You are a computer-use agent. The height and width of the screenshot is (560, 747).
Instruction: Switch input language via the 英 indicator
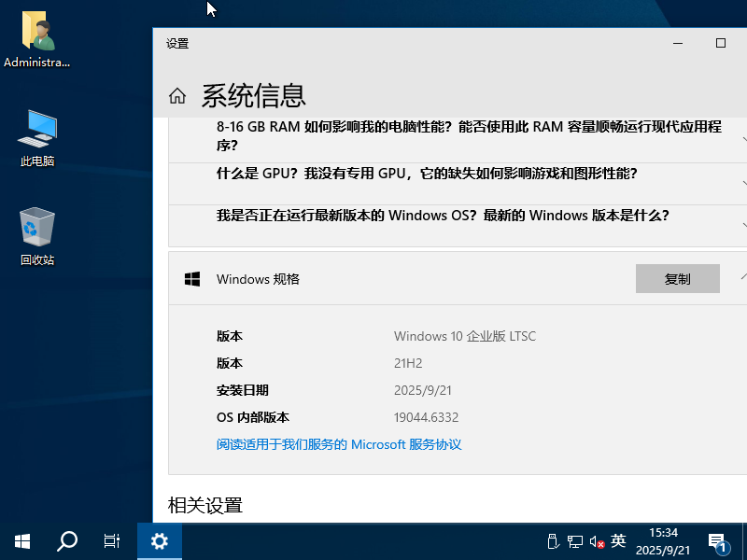[617, 540]
